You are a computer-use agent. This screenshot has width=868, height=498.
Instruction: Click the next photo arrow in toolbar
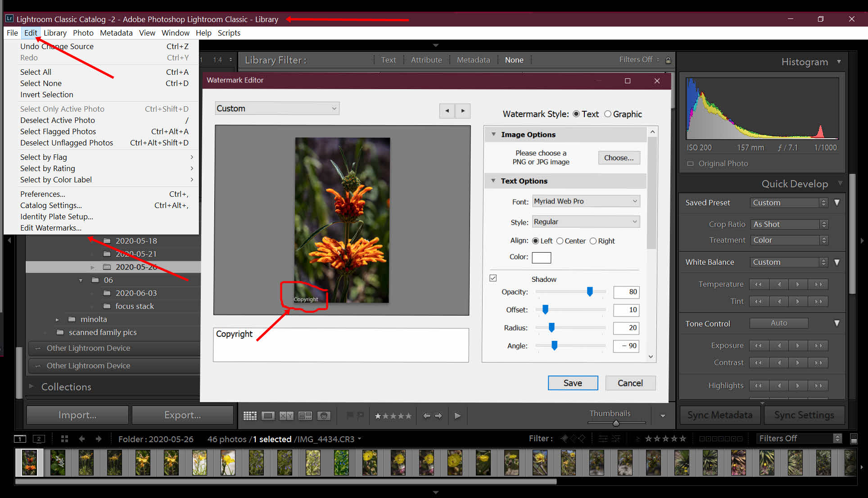[x=439, y=415]
